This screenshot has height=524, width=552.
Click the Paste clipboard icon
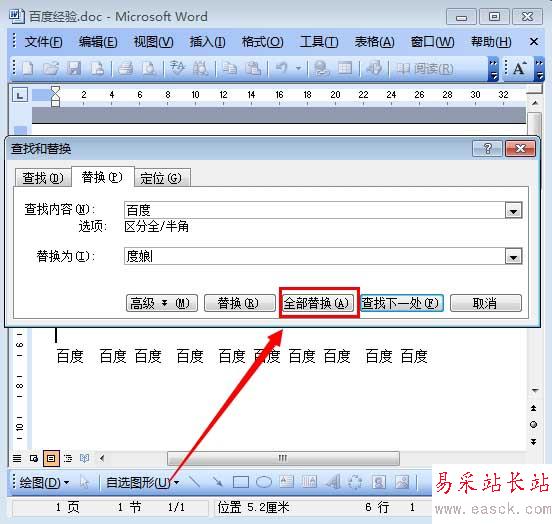(253, 68)
